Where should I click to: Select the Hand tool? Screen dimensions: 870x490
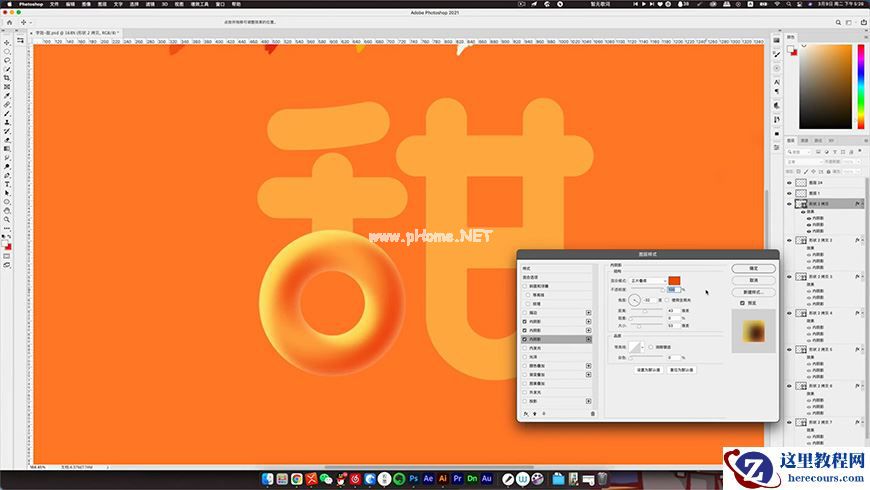tap(7, 211)
